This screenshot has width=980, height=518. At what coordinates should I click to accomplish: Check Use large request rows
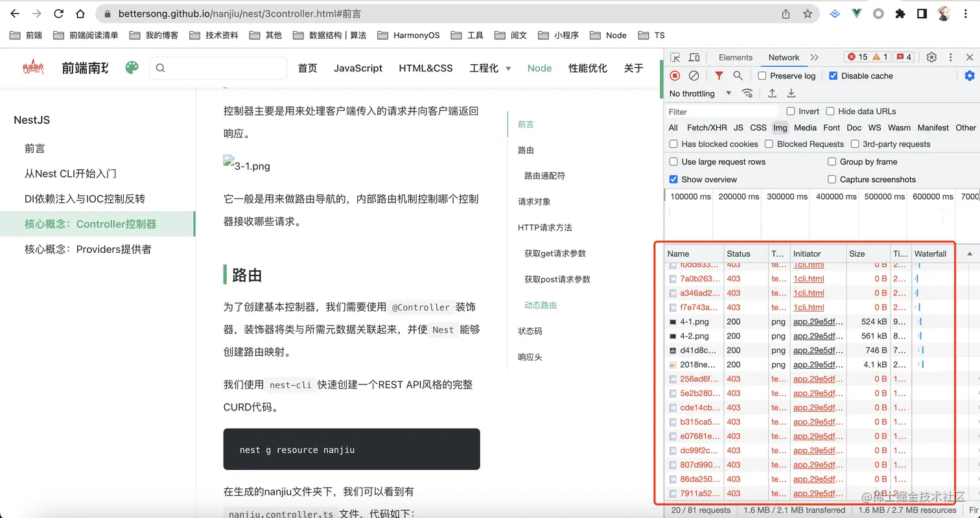pos(673,161)
